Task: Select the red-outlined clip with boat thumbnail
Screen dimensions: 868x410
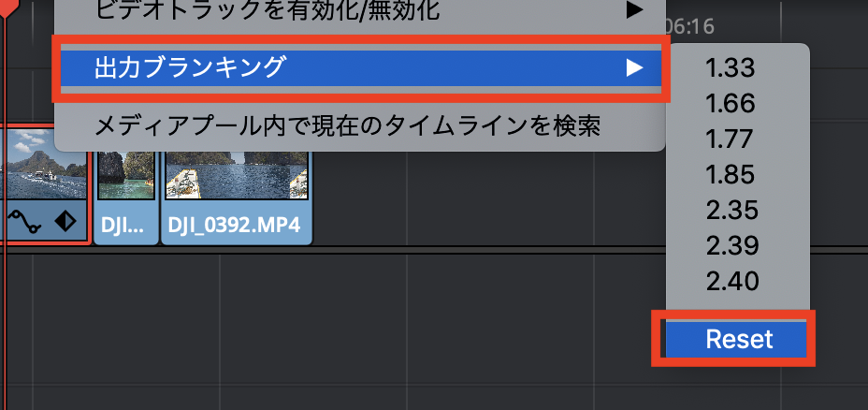Action: click(x=44, y=184)
